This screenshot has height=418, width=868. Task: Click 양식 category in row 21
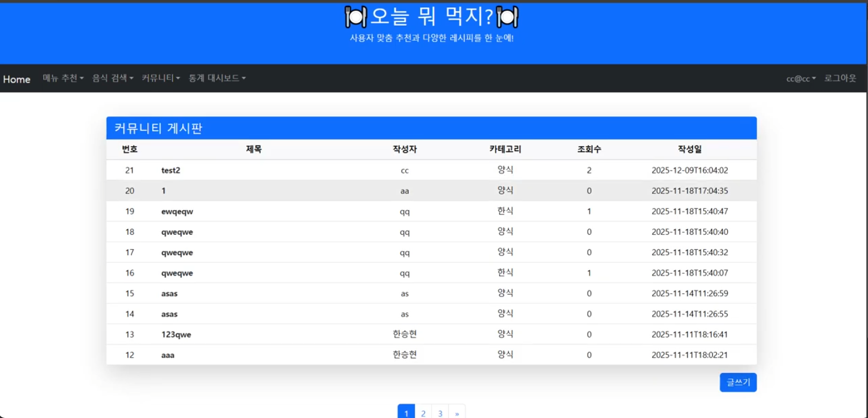click(x=505, y=170)
